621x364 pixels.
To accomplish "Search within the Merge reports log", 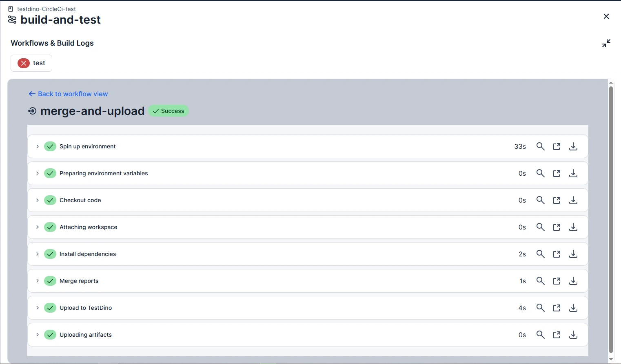I will click(x=540, y=281).
